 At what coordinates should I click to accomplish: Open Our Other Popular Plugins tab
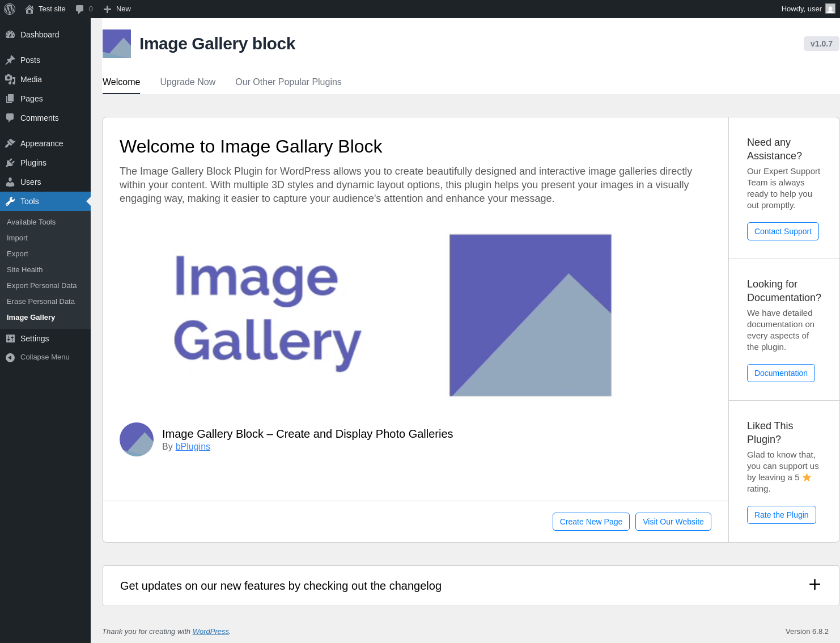click(x=289, y=82)
